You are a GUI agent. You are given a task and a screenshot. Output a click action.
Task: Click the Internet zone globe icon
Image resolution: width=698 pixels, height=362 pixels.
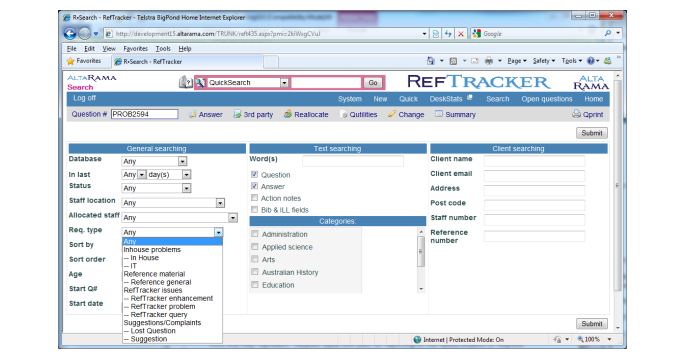pyautogui.click(x=417, y=340)
